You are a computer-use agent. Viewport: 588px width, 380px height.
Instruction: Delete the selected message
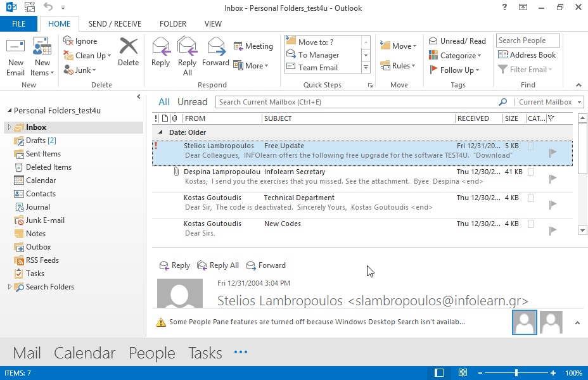128,49
